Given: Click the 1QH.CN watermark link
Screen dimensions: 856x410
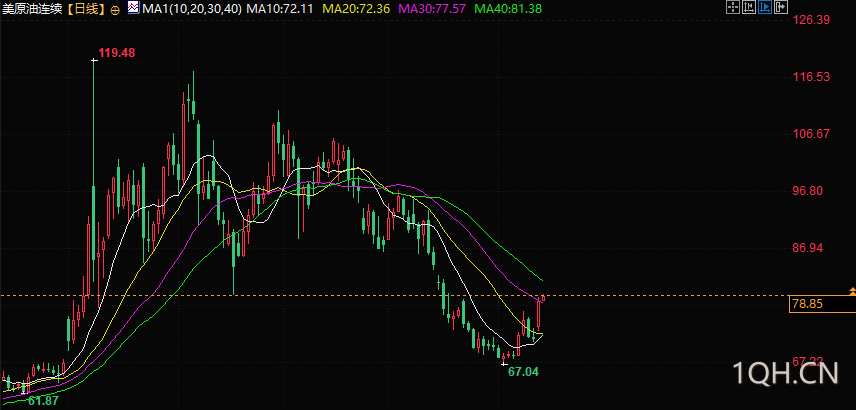Looking at the screenshot, I should click(x=786, y=374).
